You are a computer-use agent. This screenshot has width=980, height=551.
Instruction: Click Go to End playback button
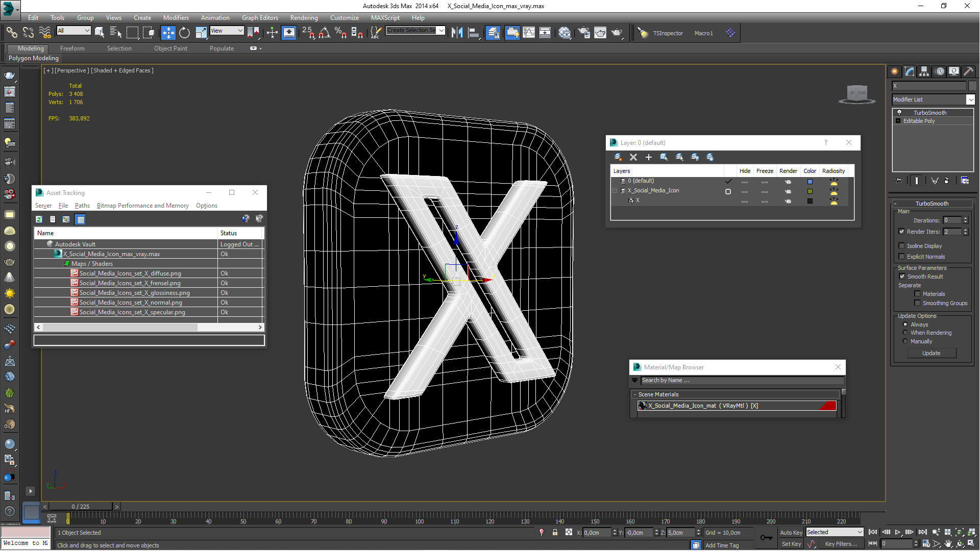tap(922, 532)
